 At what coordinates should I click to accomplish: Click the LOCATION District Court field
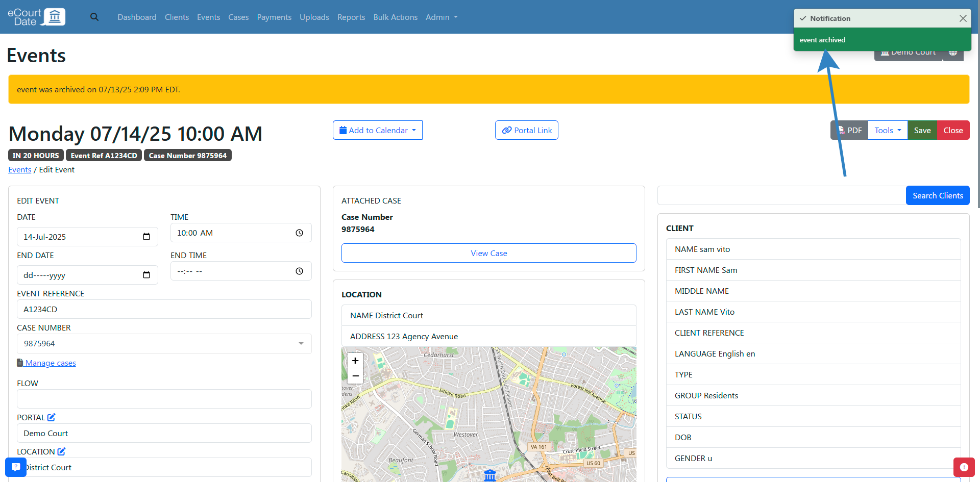click(x=164, y=467)
